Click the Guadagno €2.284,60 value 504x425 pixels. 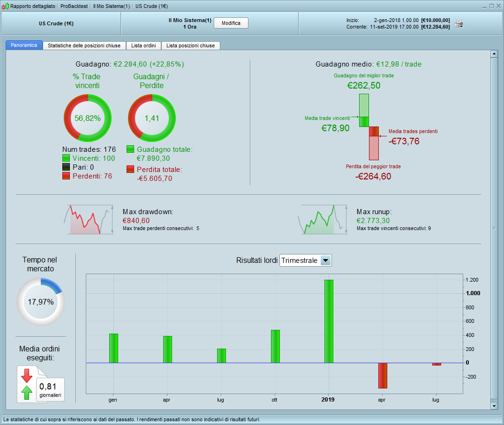coord(149,64)
